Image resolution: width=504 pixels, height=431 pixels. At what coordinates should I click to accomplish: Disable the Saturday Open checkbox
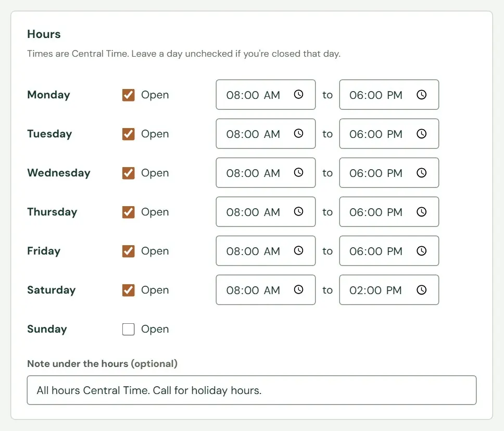(x=128, y=290)
